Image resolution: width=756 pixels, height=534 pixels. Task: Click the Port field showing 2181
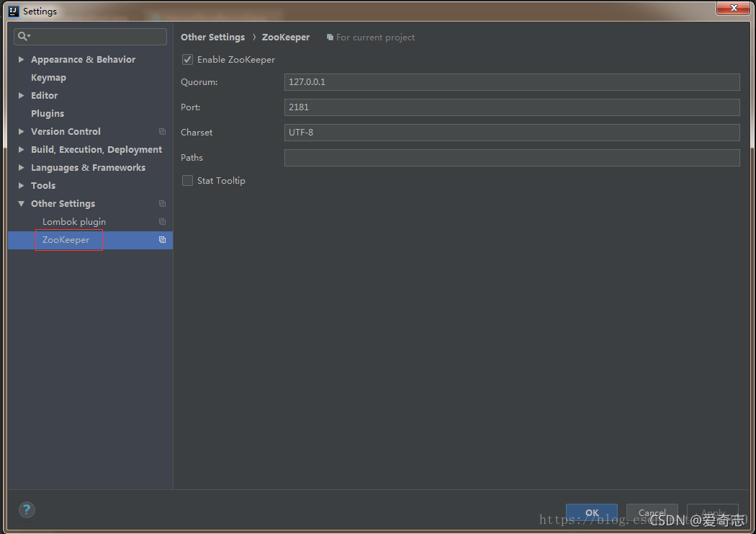[x=512, y=107]
